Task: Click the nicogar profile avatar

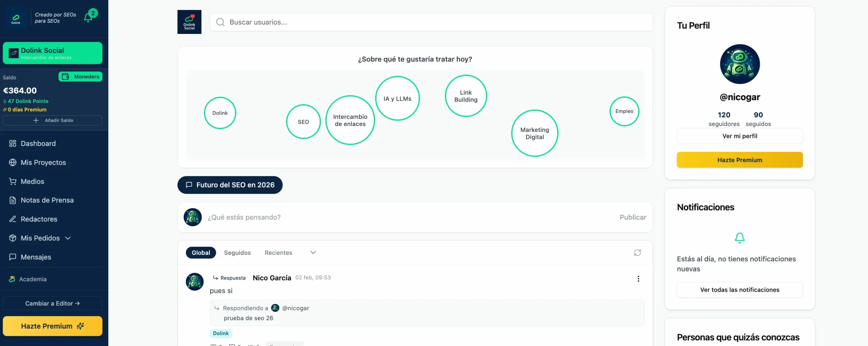Action: point(739,64)
